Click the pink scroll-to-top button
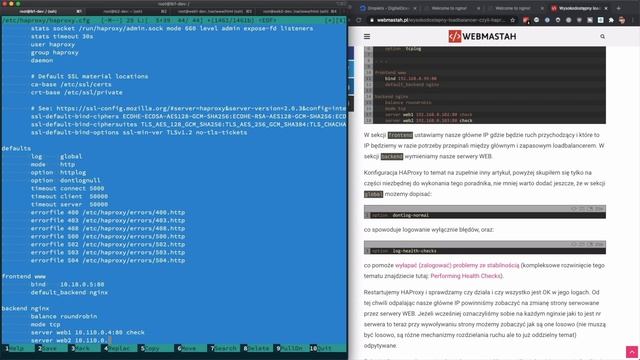The height and width of the screenshot is (360, 640). point(632,352)
